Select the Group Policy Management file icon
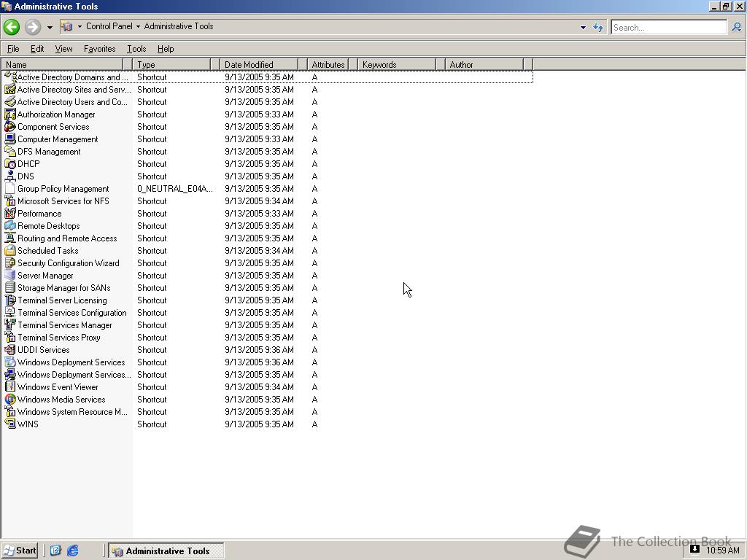This screenshot has height=560, width=747. point(10,188)
